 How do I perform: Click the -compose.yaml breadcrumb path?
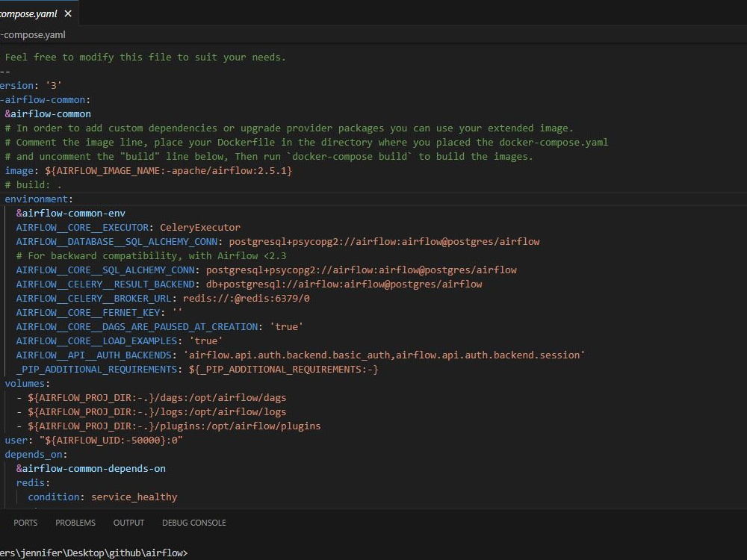[33, 35]
